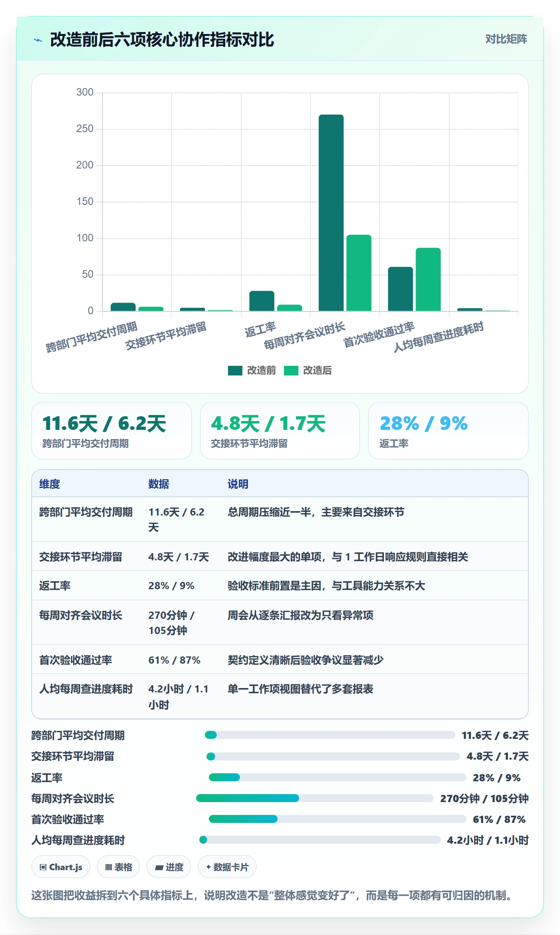Click the 改造前 bar for 每周对齐会议时长

pos(331,213)
